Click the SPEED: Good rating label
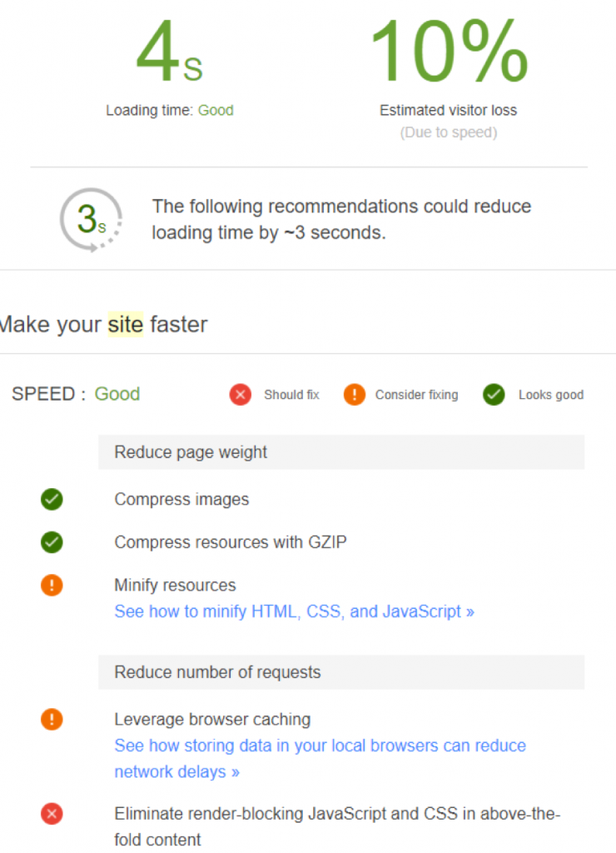This screenshot has width=616, height=853. pyautogui.click(x=76, y=394)
